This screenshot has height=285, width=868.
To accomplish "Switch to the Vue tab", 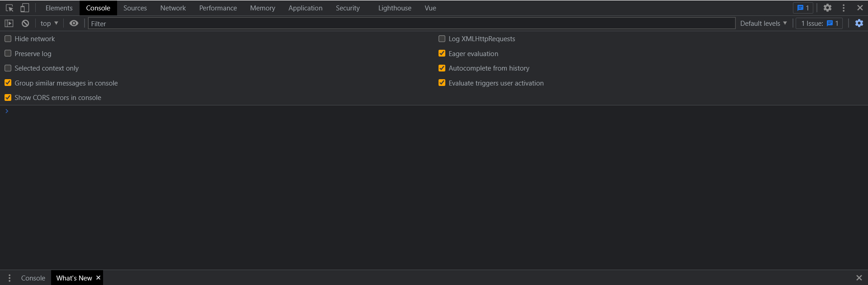I will pyautogui.click(x=430, y=8).
